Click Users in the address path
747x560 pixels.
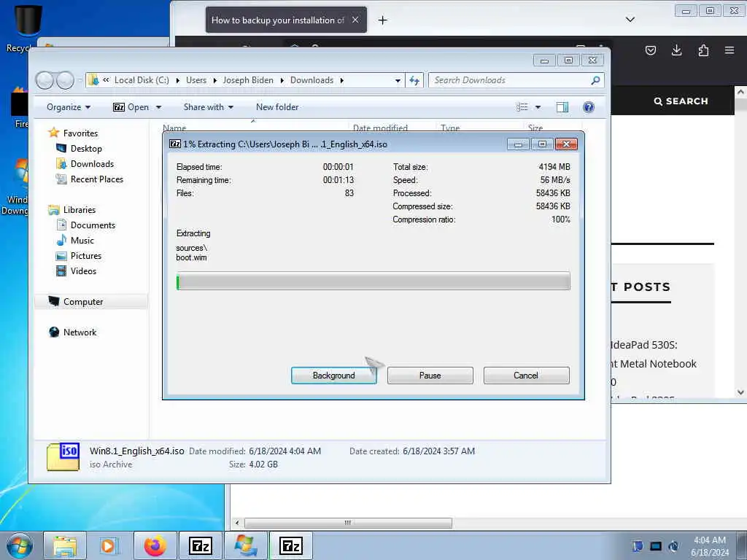click(196, 80)
